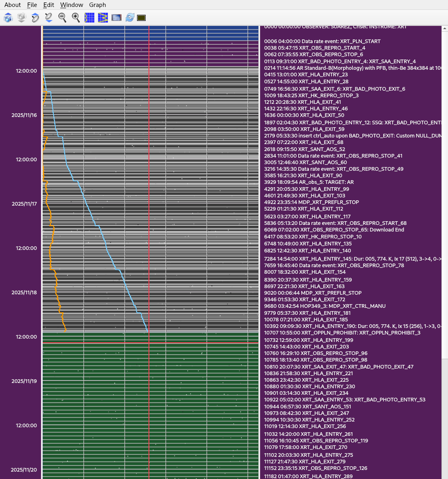Click the blue grid single-curve graph icon
This screenshot has height=479, width=448.
point(89,18)
